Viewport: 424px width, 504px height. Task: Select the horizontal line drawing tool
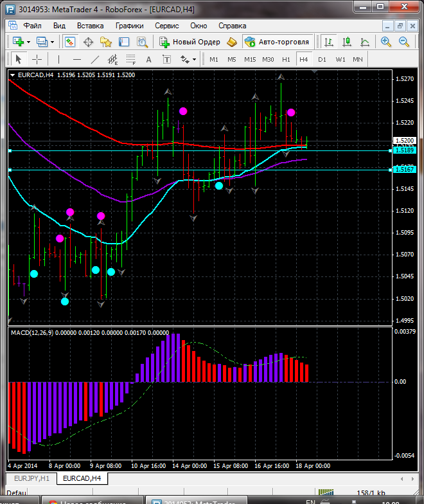(x=76, y=59)
